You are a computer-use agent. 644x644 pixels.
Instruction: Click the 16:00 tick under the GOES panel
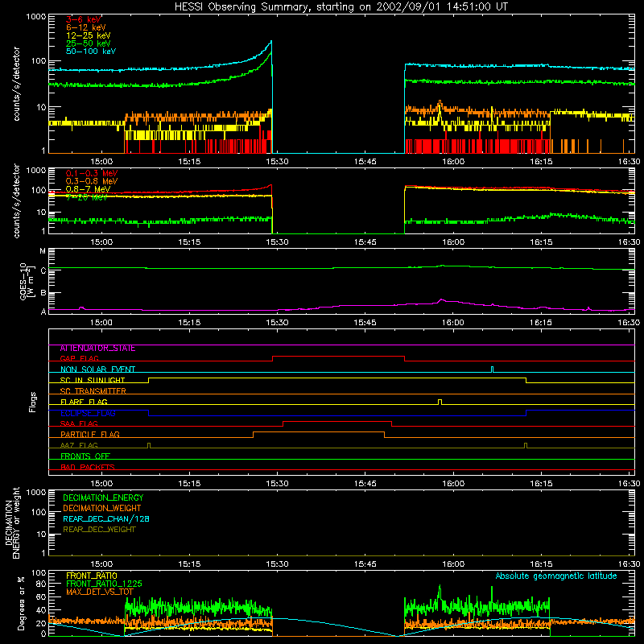click(x=453, y=323)
